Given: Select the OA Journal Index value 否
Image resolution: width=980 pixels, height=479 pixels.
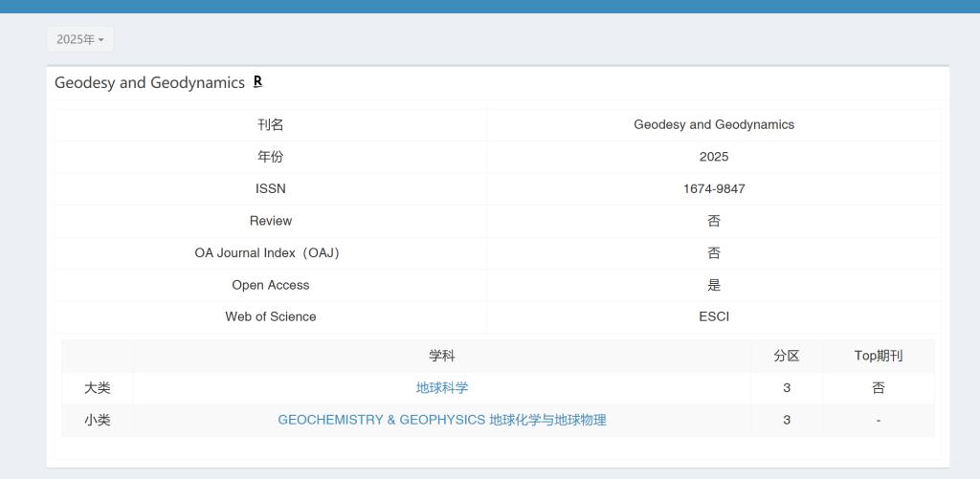Looking at the screenshot, I should (x=714, y=253).
